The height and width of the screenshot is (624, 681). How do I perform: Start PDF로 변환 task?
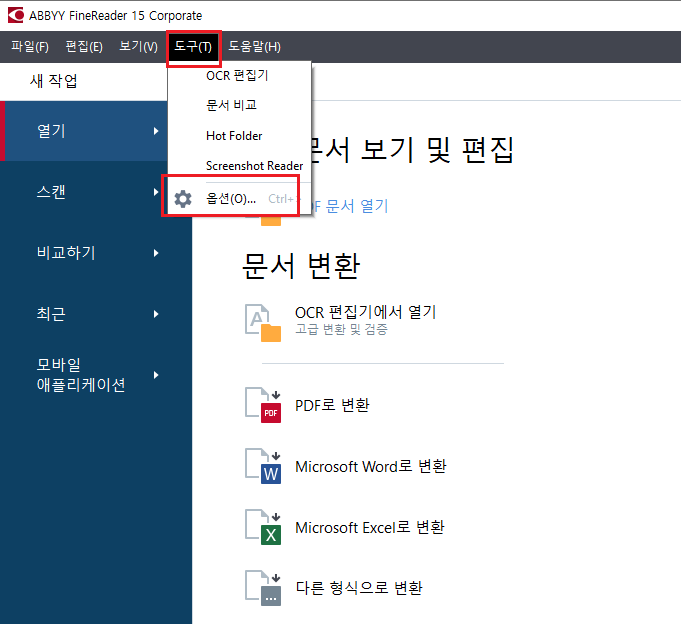pos(332,405)
